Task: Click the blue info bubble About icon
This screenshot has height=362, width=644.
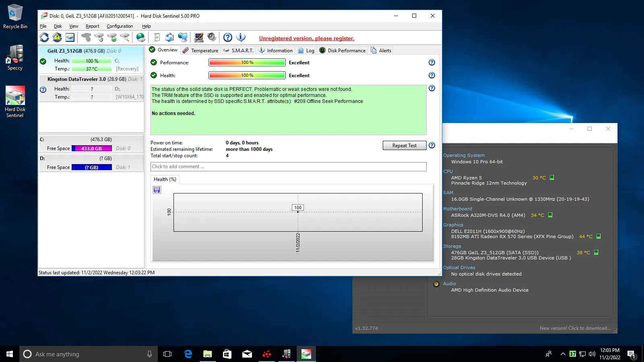Action: click(241, 37)
